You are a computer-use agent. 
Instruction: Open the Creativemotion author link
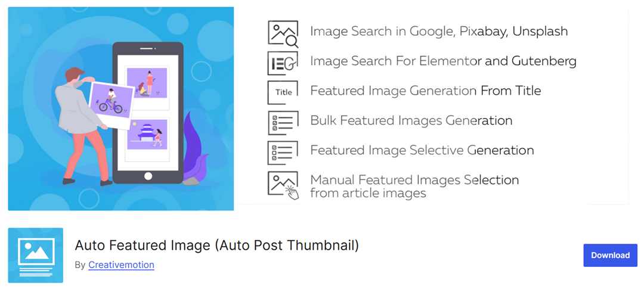click(x=121, y=265)
